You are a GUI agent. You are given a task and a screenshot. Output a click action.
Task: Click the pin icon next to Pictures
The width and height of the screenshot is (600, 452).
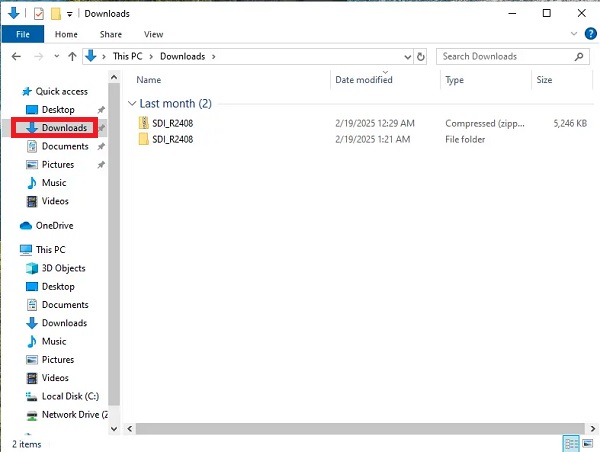tap(101, 165)
